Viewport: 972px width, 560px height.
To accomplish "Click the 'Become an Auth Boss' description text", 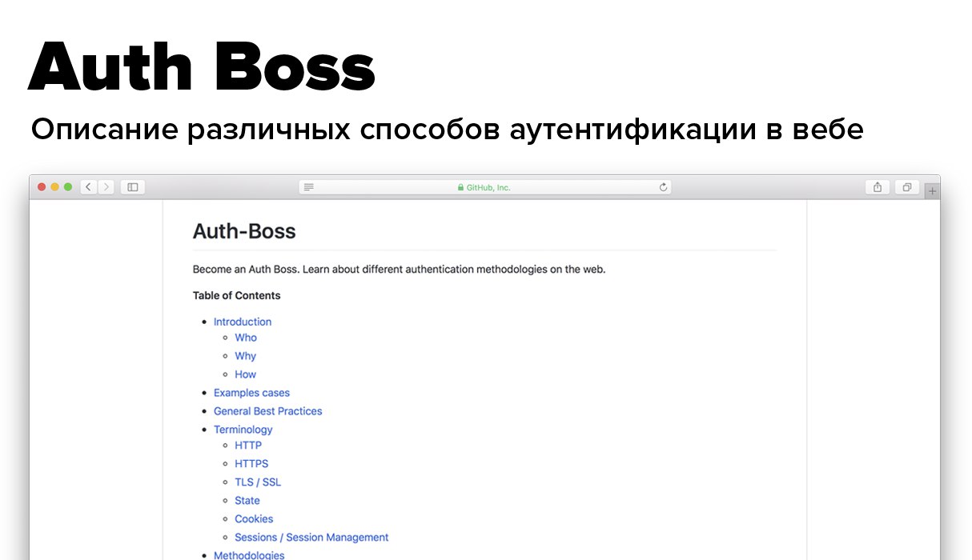I will pyautogui.click(x=400, y=269).
